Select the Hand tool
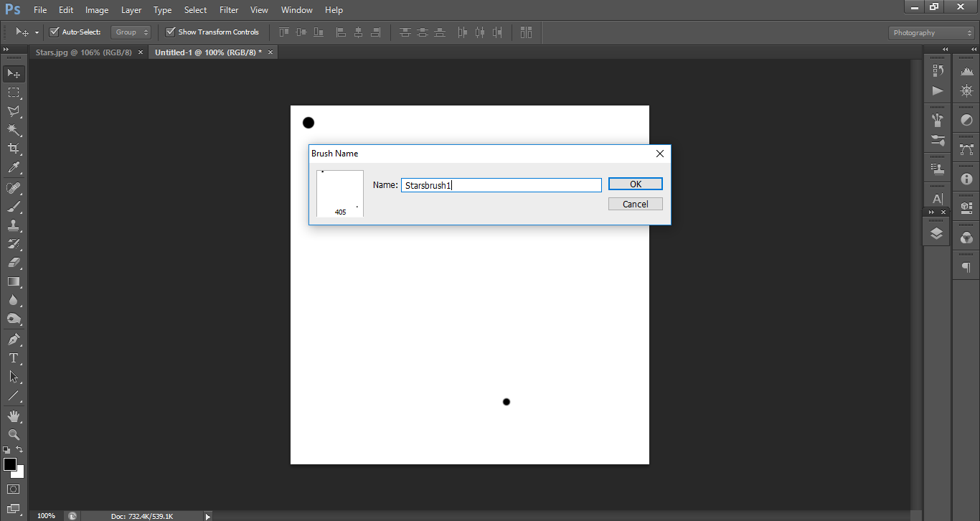Viewport: 980px width, 521px height. click(x=14, y=416)
